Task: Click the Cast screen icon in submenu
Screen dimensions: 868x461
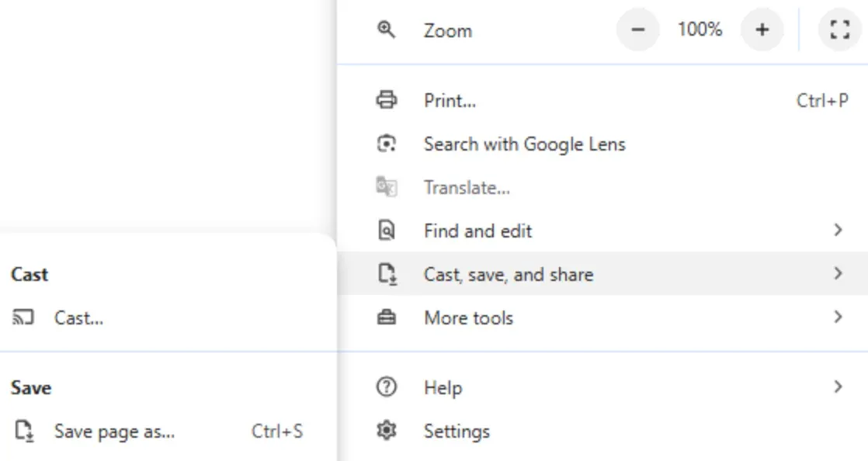Action: 24,317
